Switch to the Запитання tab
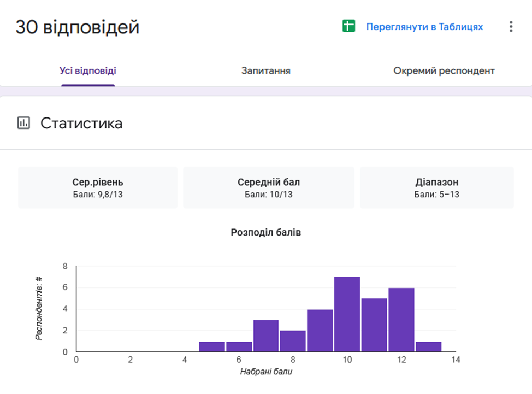Screen dimensions: 532x394 (265, 71)
